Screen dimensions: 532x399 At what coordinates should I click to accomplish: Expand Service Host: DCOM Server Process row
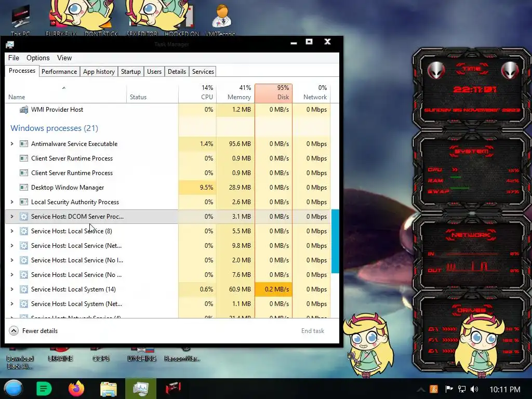pyautogui.click(x=12, y=217)
